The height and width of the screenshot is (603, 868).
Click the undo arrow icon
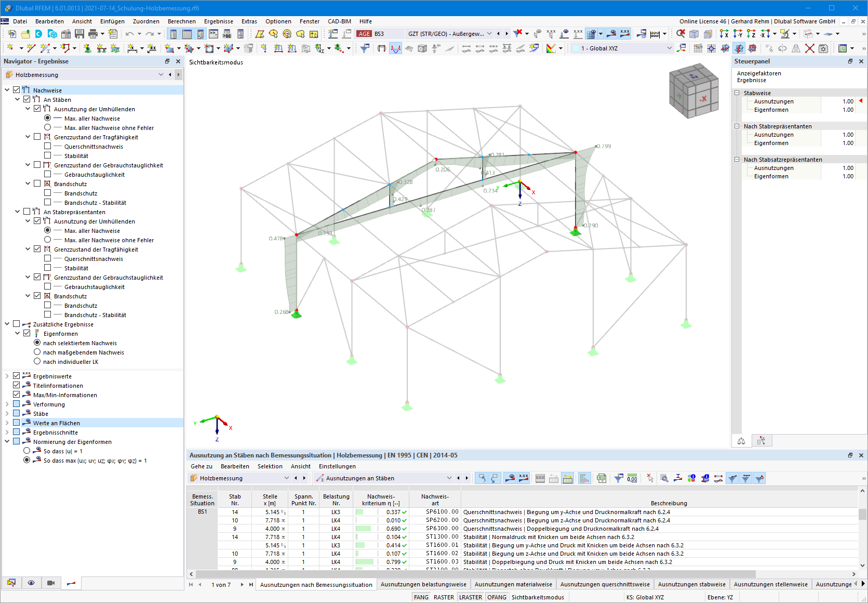130,34
